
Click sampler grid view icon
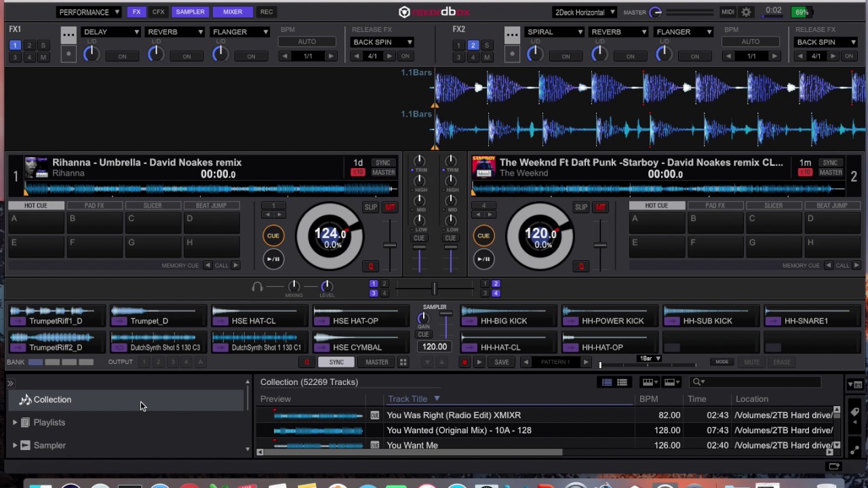[x=403, y=363]
